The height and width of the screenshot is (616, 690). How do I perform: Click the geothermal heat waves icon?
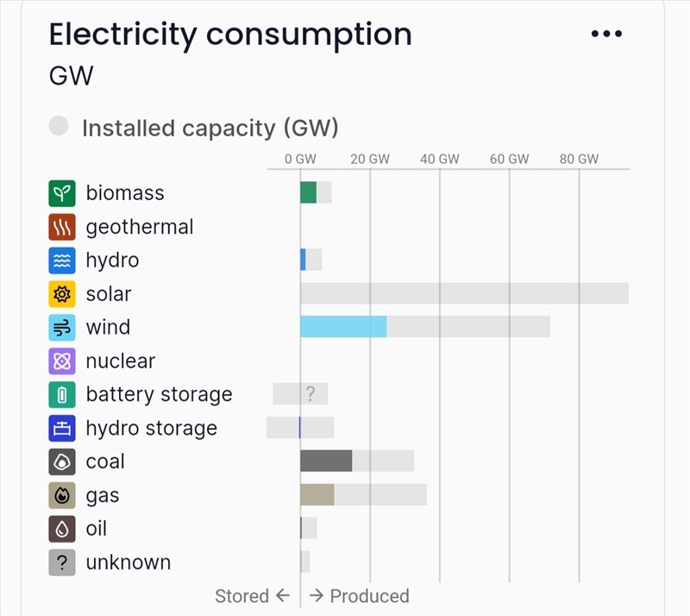pos(62,227)
